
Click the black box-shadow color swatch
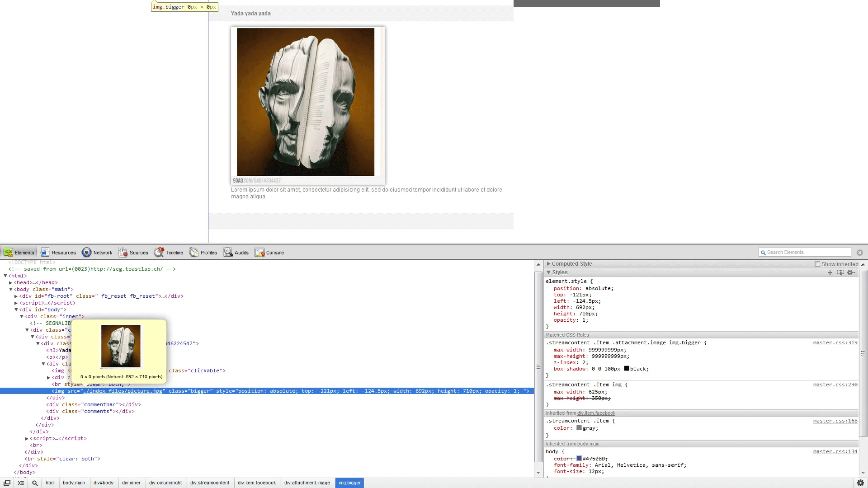coord(626,369)
